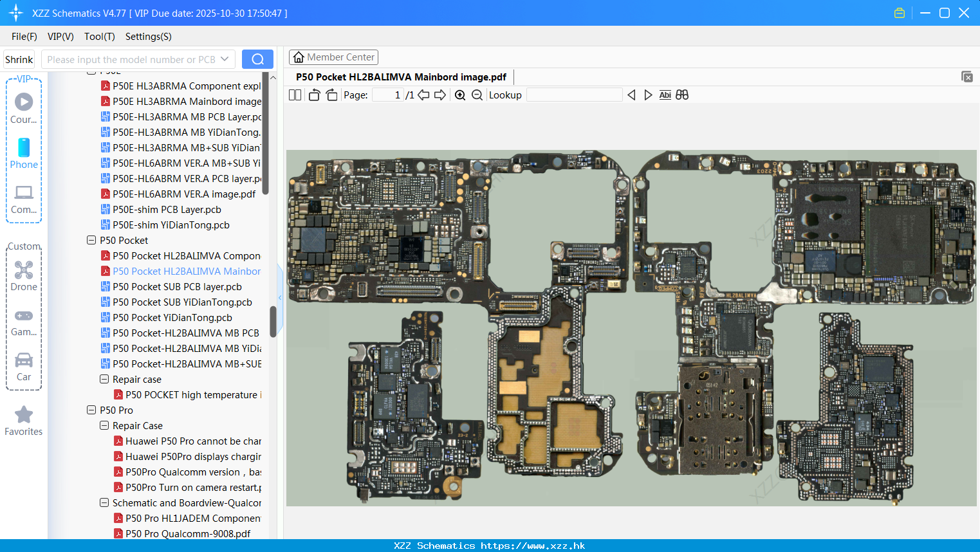
Task: Click the Shrink button
Action: pyautogui.click(x=19, y=59)
